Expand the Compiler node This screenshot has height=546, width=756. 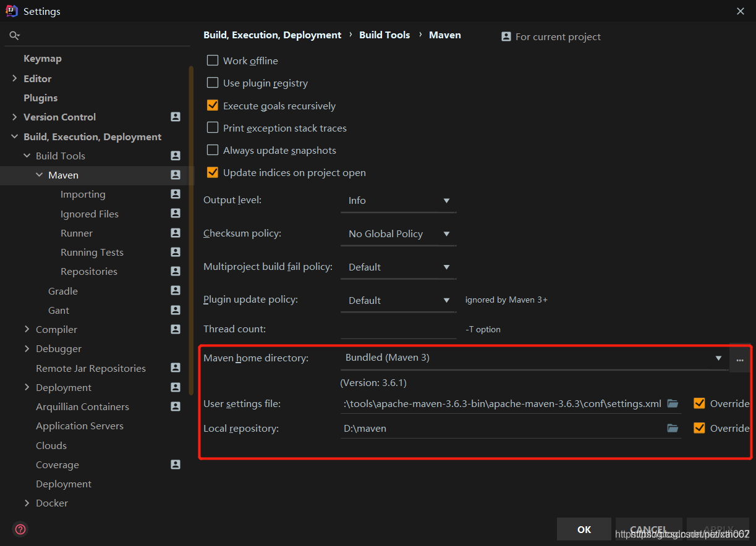click(27, 329)
